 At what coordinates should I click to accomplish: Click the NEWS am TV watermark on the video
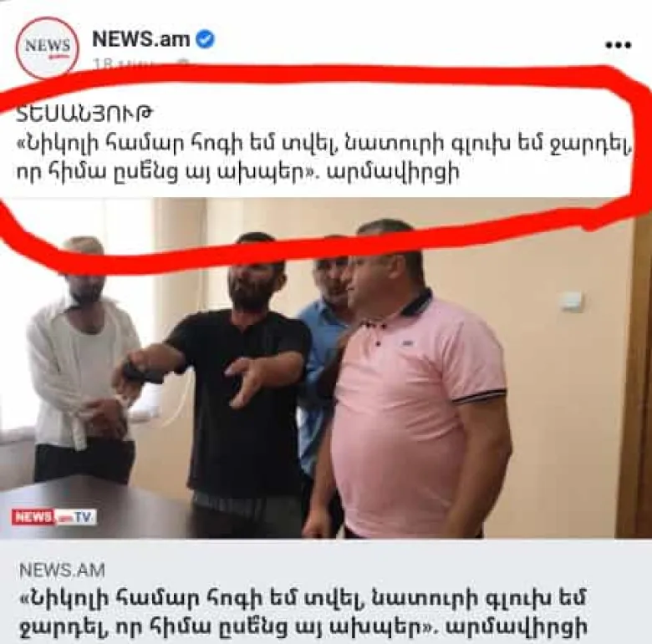point(53,517)
